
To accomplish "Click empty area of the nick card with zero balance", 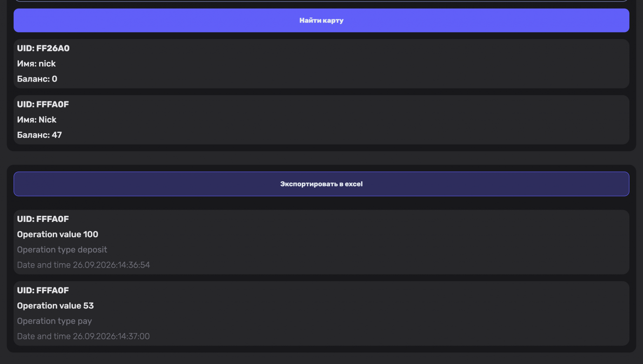I will pos(371,64).
